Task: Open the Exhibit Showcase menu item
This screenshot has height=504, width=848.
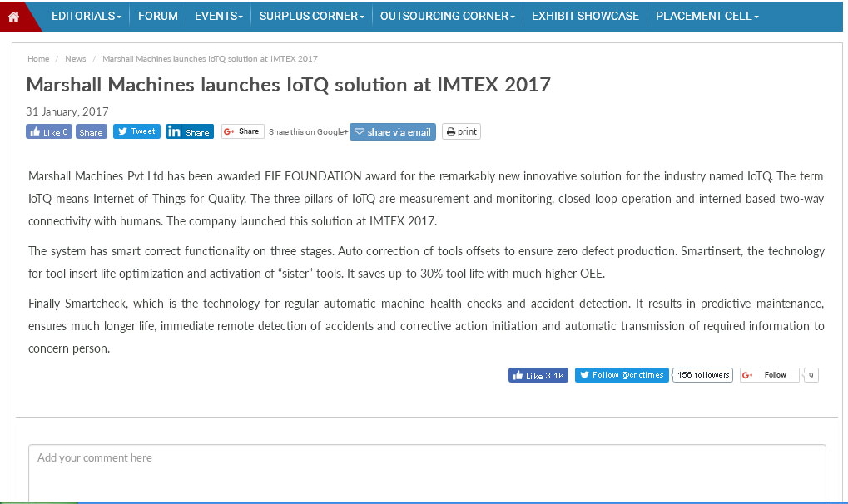Action: [585, 16]
